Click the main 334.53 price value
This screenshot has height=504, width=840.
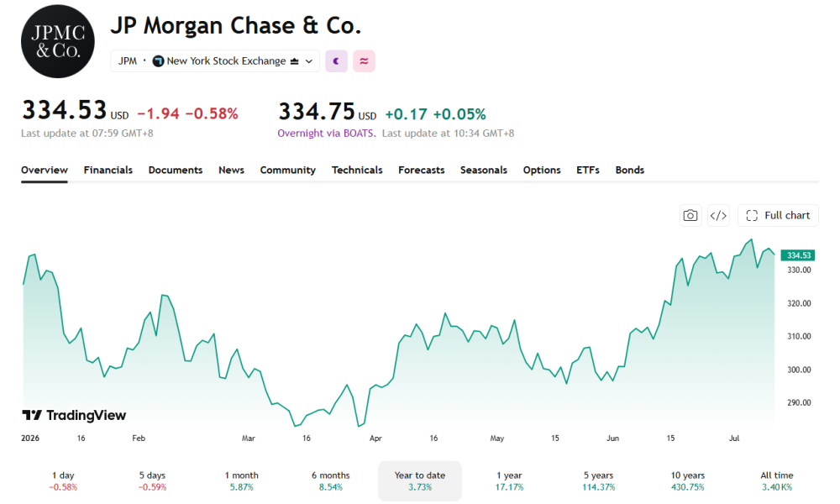click(65, 110)
